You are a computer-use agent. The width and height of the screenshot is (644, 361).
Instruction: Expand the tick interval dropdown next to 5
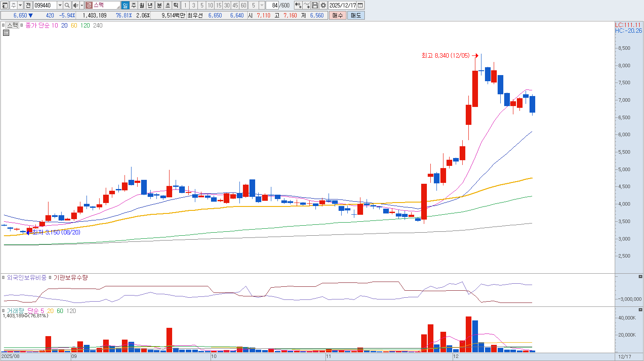click(x=262, y=5)
